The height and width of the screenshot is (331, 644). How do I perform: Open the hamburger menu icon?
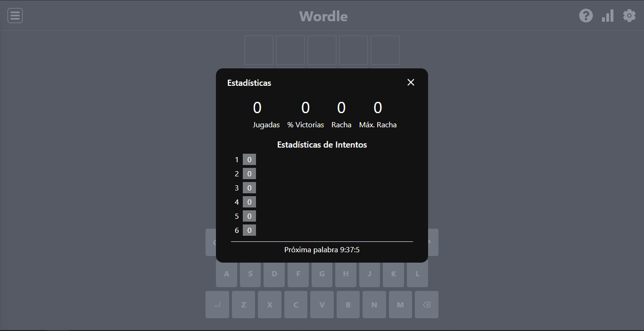(x=15, y=16)
